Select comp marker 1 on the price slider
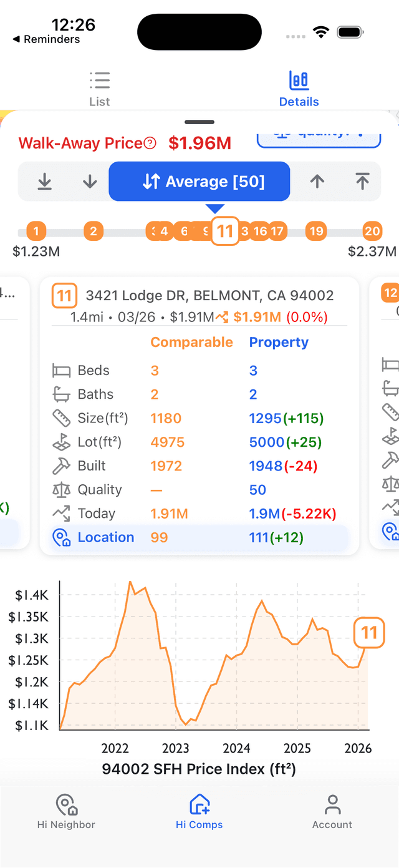Image resolution: width=399 pixels, height=868 pixels. (36, 232)
